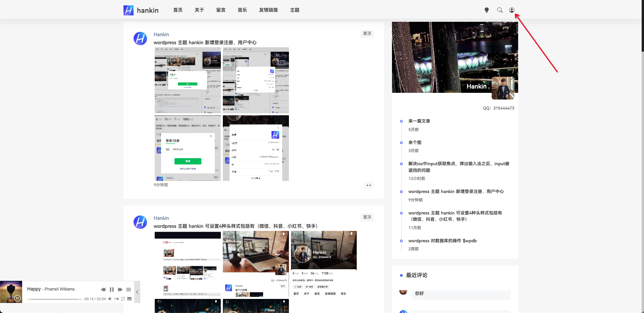Pause the song Happy

click(x=112, y=290)
